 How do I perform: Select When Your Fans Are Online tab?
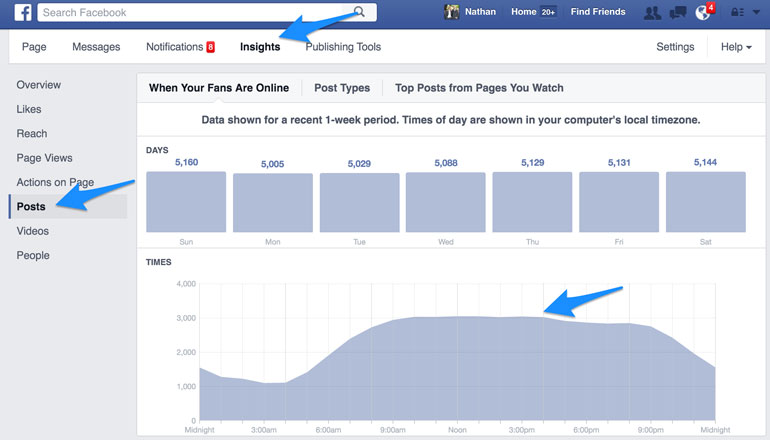coord(219,88)
